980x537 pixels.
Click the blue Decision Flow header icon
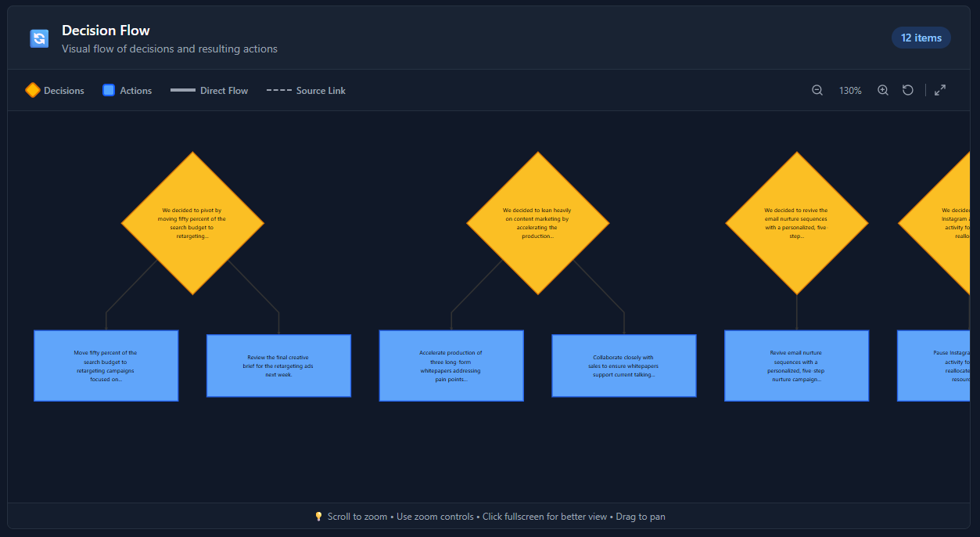pyautogui.click(x=38, y=38)
